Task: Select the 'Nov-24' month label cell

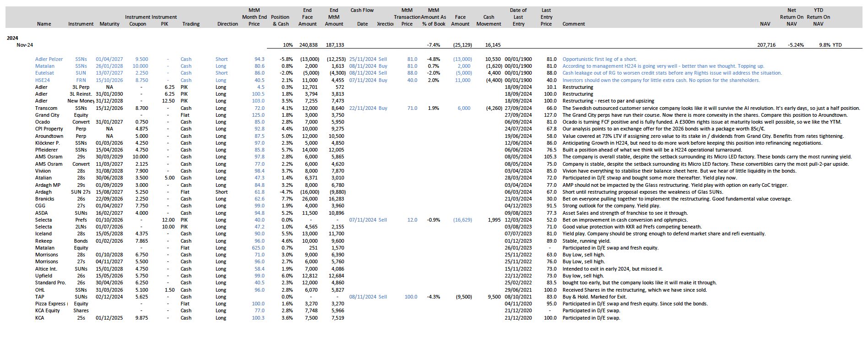Action: 25,45
